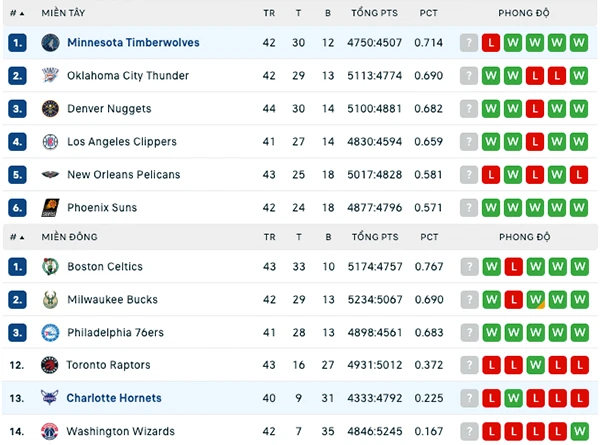This screenshot has height=445, width=600.
Task: Click the Denver Nuggets logo icon
Action: [x=50, y=109]
